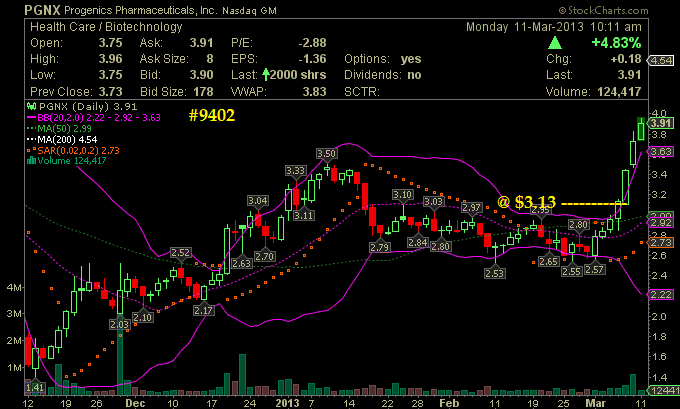Click the #9402 yellow annotation

213,116
